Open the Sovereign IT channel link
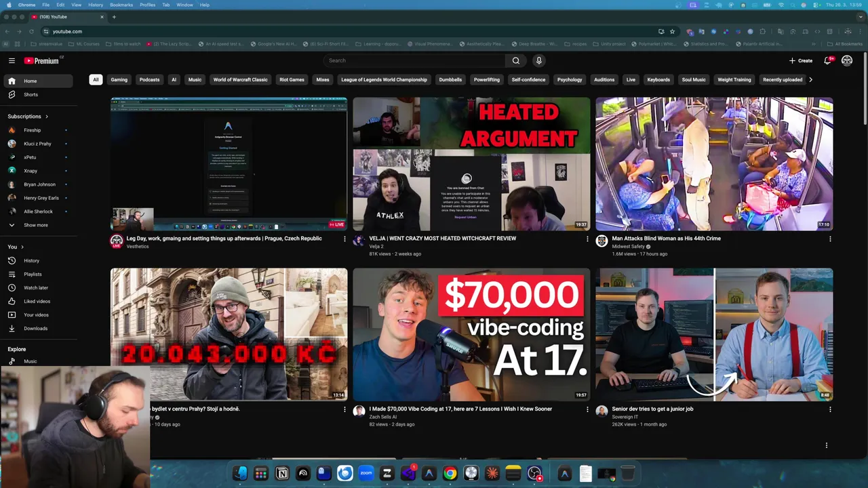The width and height of the screenshot is (868, 488). coord(625,417)
